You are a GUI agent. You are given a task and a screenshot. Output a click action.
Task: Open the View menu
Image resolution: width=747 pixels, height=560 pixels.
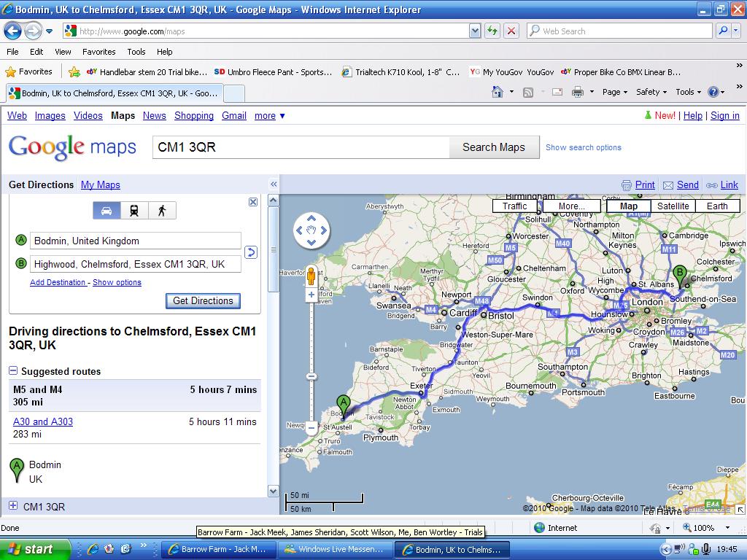[63, 52]
